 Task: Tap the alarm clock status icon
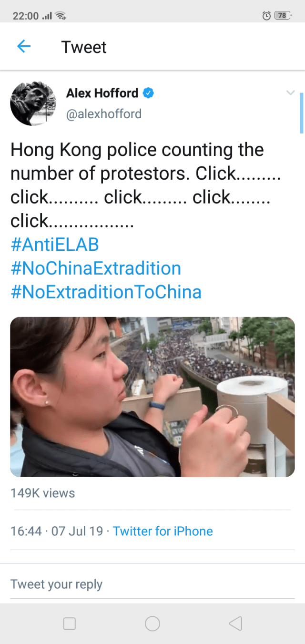pos(266,16)
